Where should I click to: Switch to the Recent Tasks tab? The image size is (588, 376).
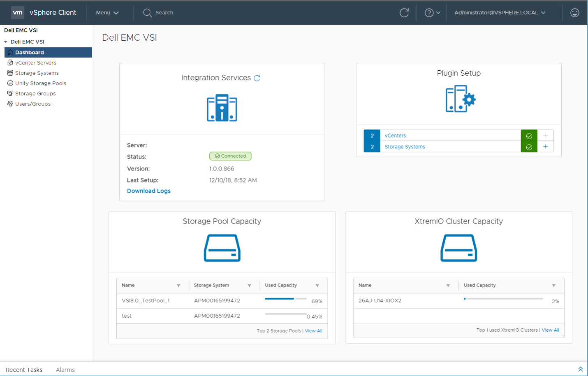point(24,370)
